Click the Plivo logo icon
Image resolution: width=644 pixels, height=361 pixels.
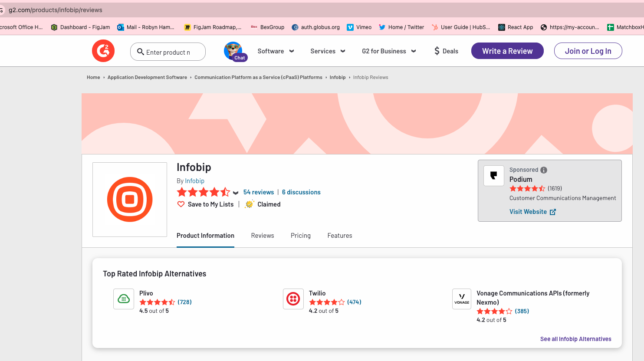[x=124, y=299]
